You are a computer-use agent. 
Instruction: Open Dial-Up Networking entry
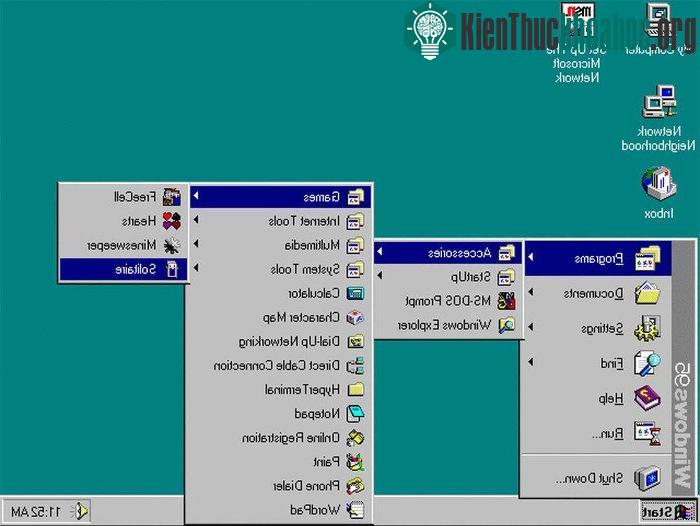click(x=280, y=342)
